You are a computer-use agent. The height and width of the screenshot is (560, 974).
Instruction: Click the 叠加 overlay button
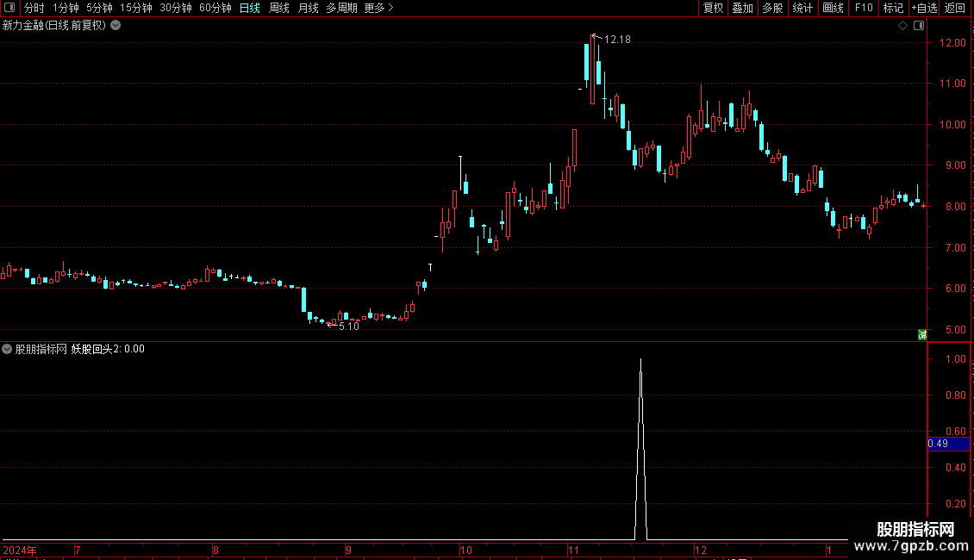pos(742,8)
